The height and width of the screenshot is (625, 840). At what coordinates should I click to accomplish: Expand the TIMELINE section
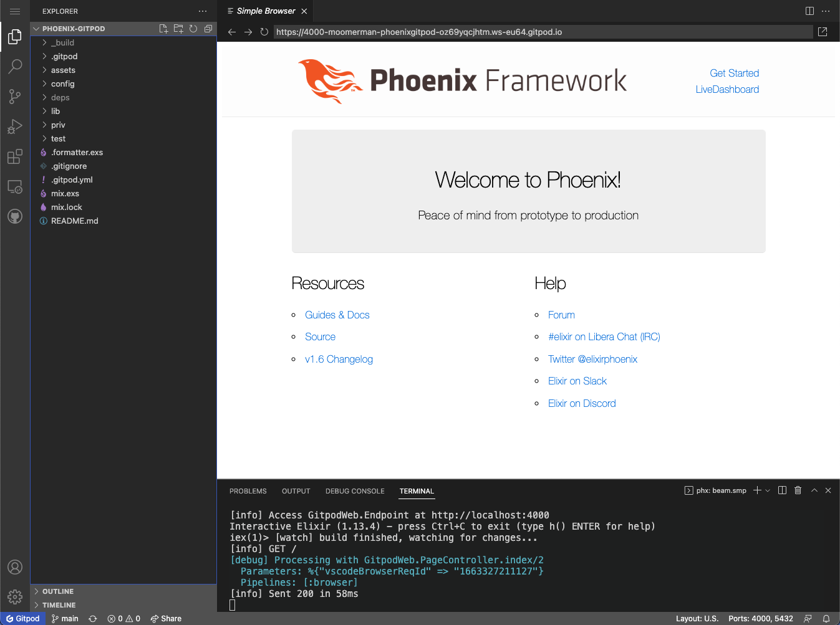pyautogui.click(x=123, y=605)
